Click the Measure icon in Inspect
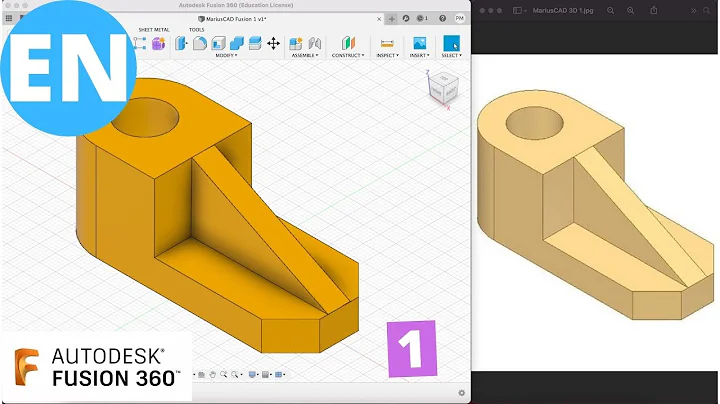The image size is (720, 404). pos(387,44)
